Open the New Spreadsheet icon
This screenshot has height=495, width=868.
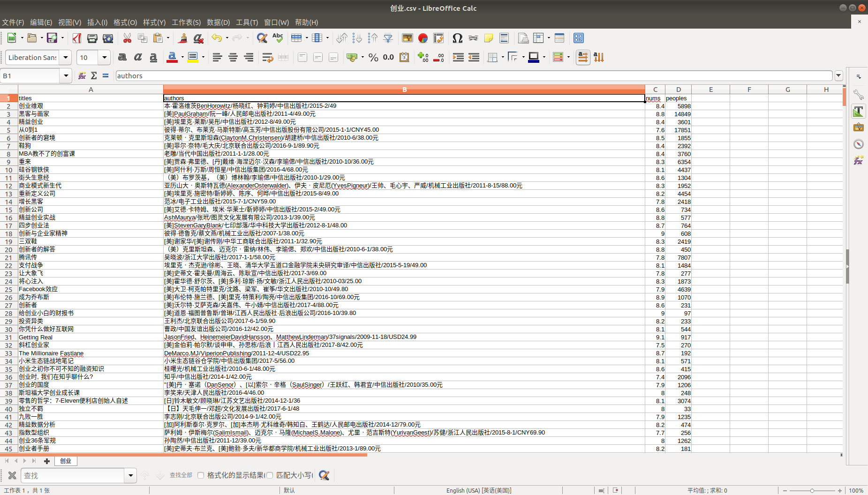[12, 38]
